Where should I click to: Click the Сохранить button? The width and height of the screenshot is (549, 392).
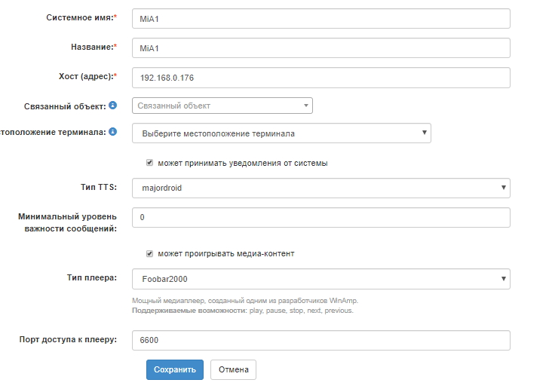174,369
